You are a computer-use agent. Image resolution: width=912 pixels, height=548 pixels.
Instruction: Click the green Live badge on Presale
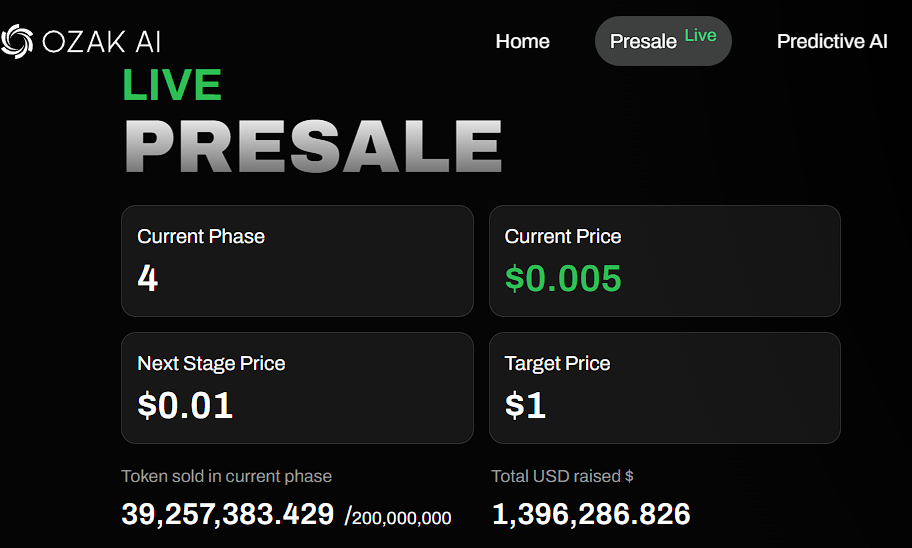[x=700, y=35]
